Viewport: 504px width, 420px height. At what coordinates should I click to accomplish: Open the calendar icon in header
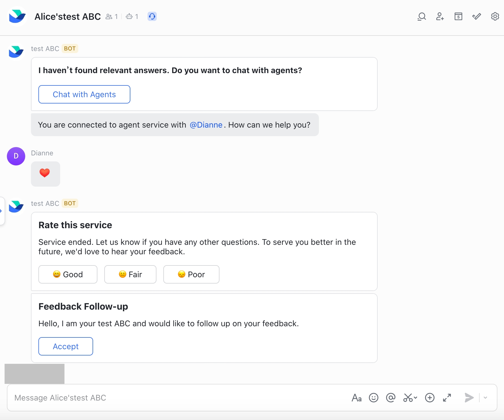[x=458, y=17]
